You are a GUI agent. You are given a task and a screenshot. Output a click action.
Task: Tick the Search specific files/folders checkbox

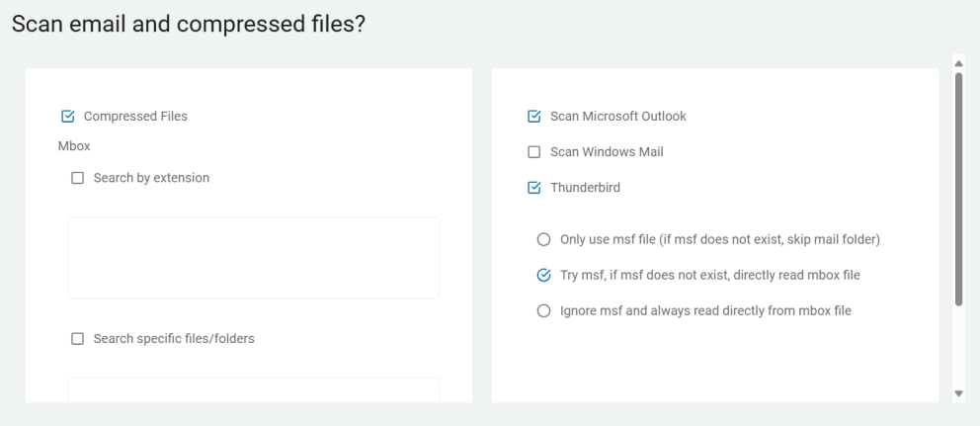point(77,339)
